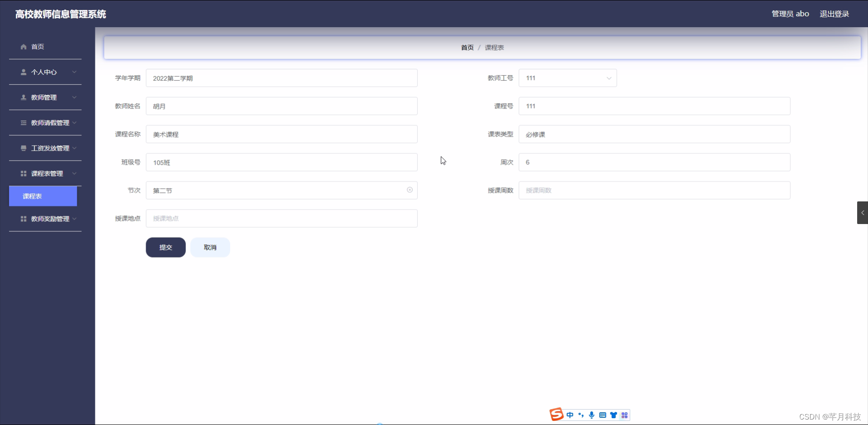Toggle Chinese/English mode on Sogou bar
The height and width of the screenshot is (425, 868).
click(570, 415)
